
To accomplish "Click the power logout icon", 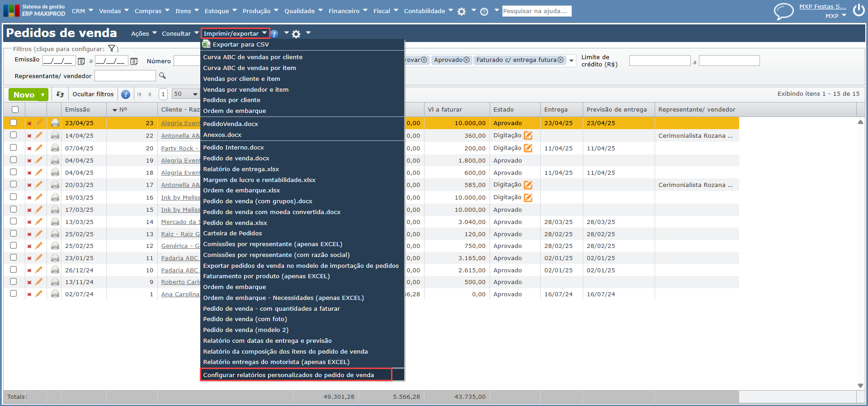I will [859, 10].
